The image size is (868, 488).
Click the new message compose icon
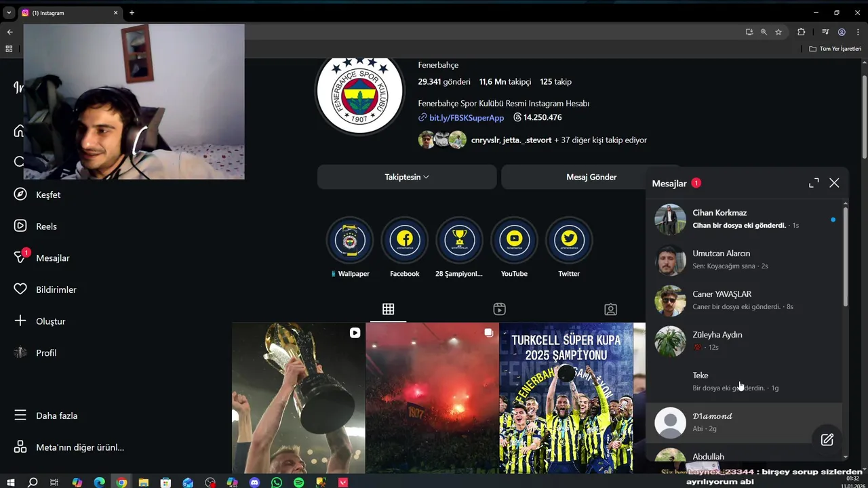click(827, 440)
